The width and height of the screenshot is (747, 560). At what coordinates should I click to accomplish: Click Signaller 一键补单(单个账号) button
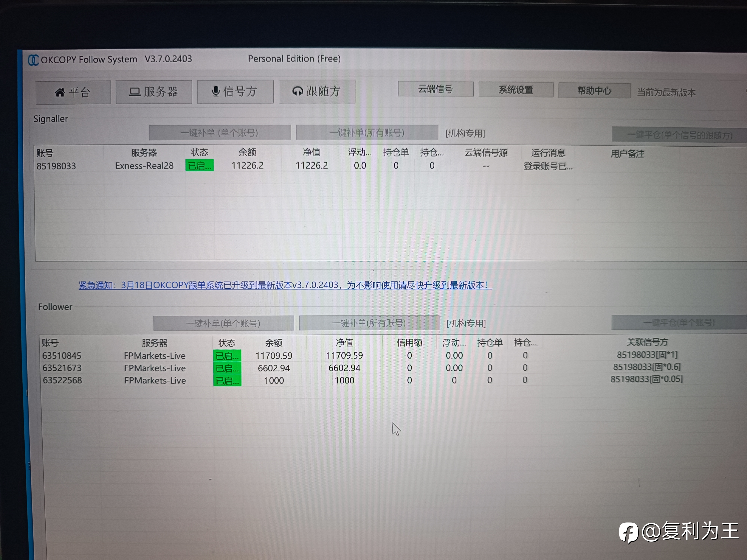pyautogui.click(x=219, y=133)
